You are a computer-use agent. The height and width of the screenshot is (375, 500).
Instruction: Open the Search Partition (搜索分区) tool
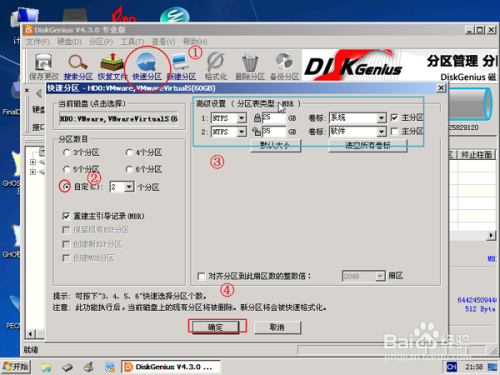point(78,67)
